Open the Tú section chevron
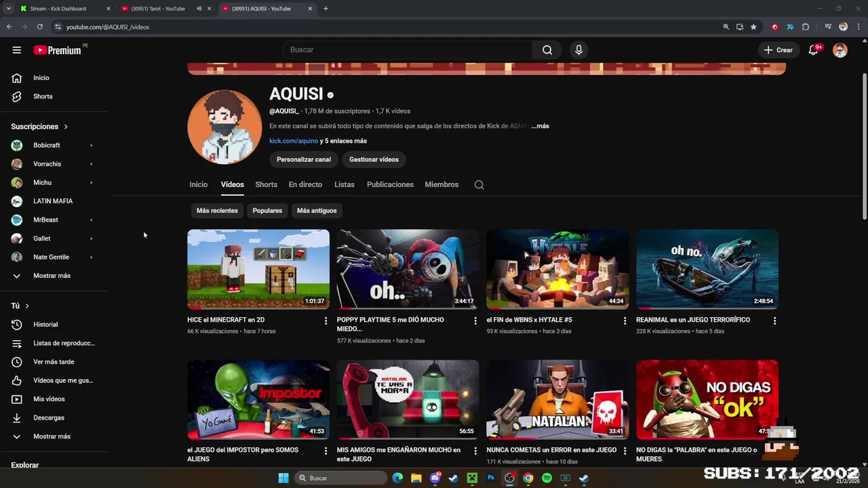This screenshot has width=868, height=488. (x=27, y=306)
